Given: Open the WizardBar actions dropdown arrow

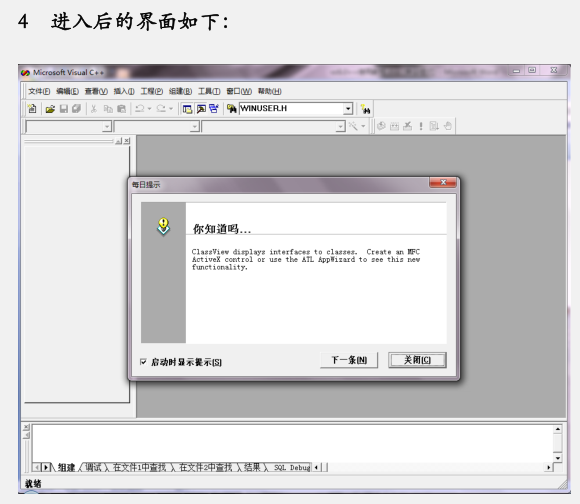Looking at the screenshot, I should click(363, 126).
